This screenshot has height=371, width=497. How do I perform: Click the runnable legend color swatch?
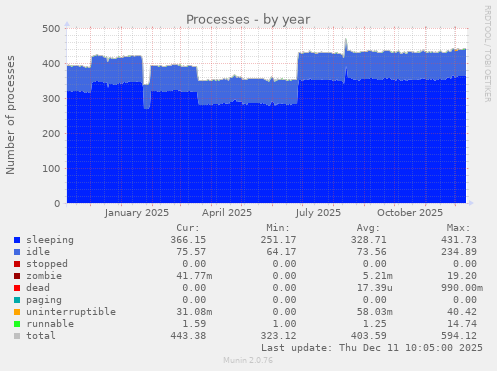tap(17, 324)
